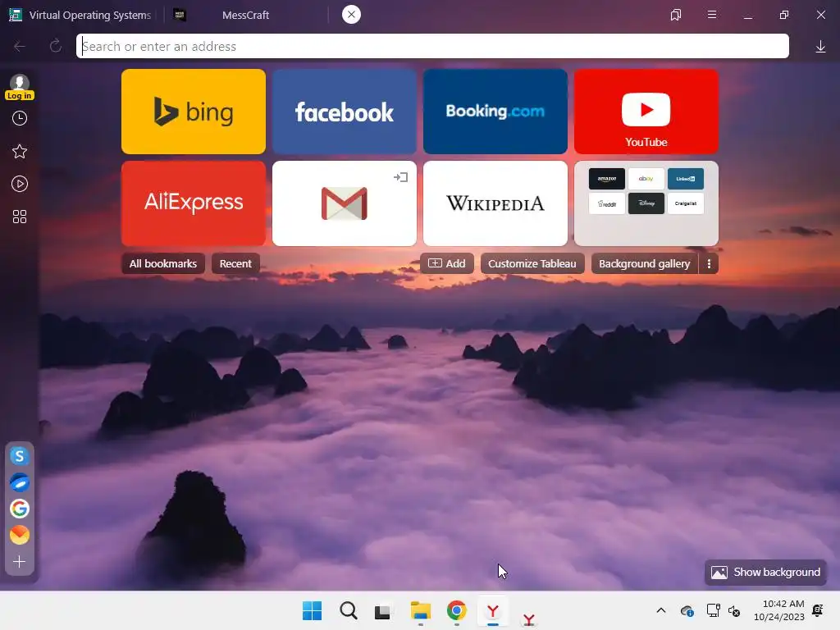Open the Booking.com tile
The height and width of the screenshot is (630, 840).
pyautogui.click(x=495, y=112)
